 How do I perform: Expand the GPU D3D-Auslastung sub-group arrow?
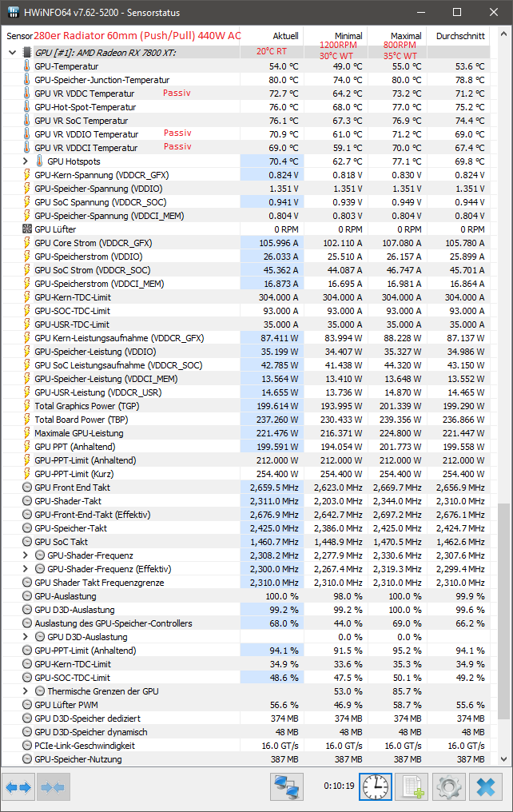(26, 636)
